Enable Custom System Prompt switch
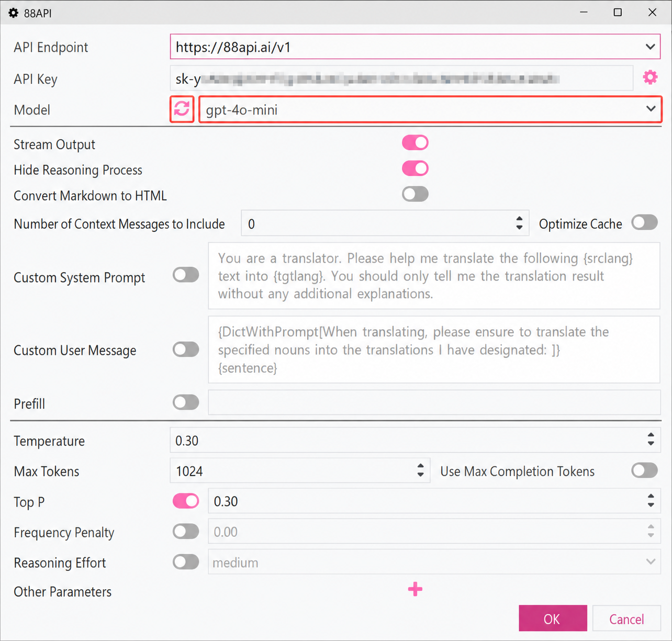Viewport: 672px width, 641px height. [x=186, y=275]
